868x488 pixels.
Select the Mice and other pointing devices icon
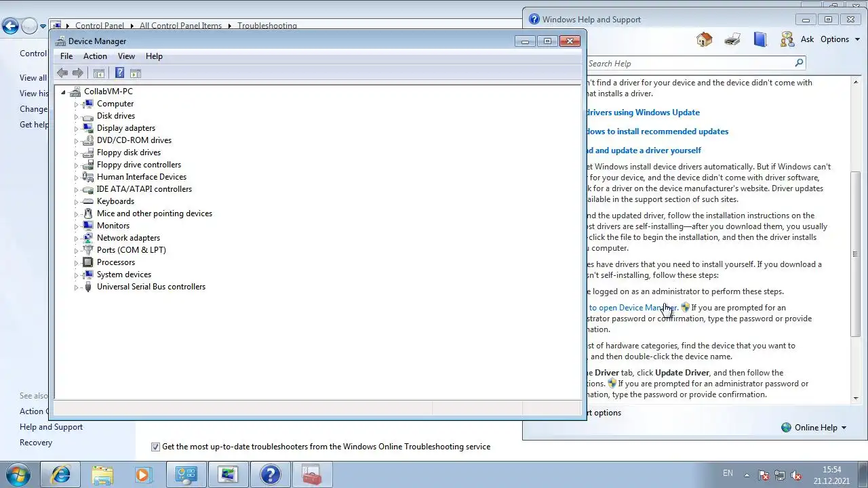coord(87,213)
